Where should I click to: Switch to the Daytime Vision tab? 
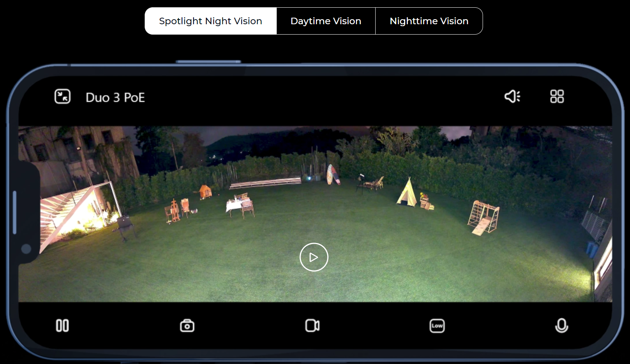326,21
